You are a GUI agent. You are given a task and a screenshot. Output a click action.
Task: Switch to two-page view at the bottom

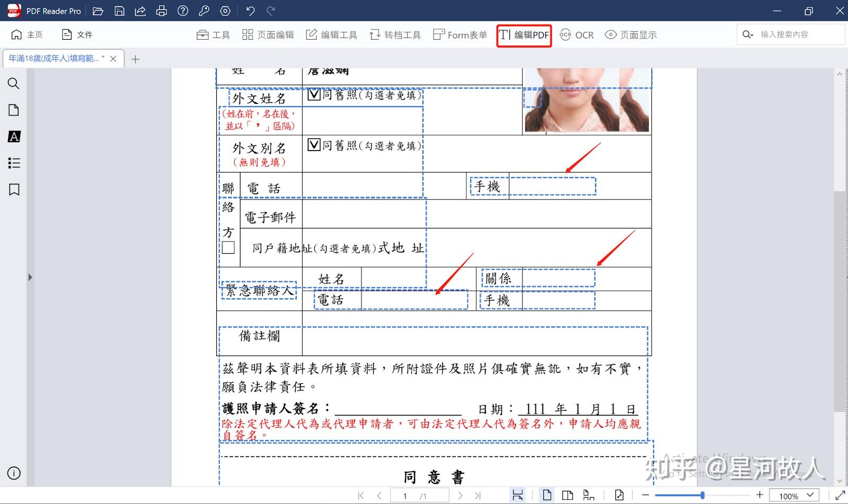point(568,495)
